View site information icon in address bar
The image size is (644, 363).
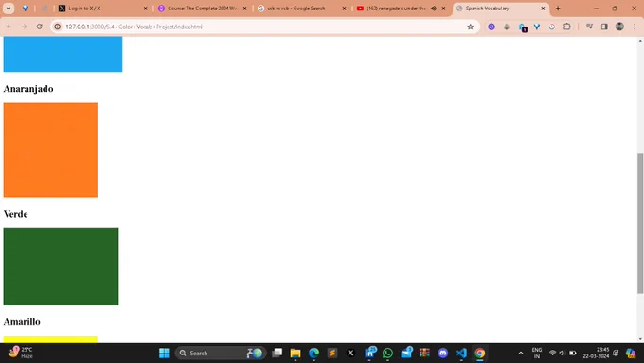tap(58, 27)
